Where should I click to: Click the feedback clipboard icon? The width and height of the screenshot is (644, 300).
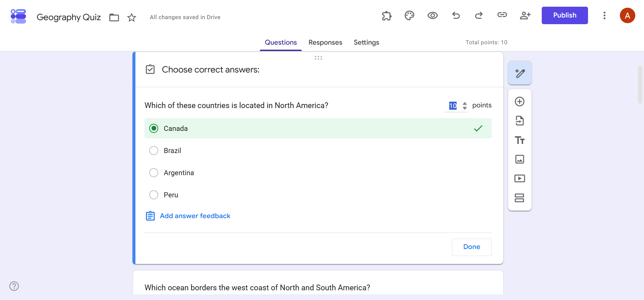click(x=150, y=216)
